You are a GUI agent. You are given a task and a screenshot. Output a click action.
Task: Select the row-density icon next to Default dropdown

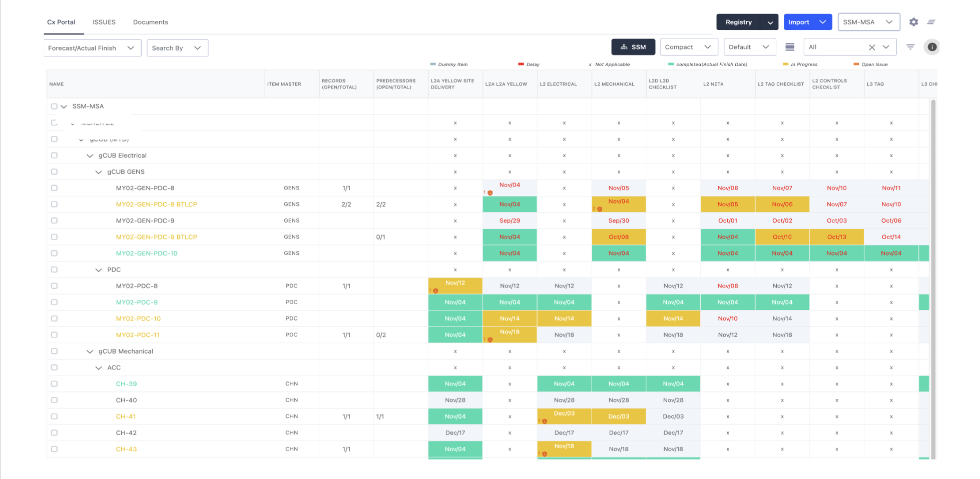coord(790,46)
